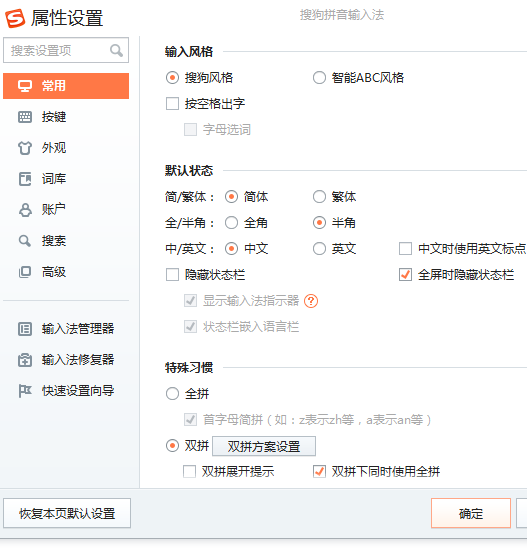The image size is (527, 549).
Task: Enable 按空格出字 checkbox
Action: [172, 104]
